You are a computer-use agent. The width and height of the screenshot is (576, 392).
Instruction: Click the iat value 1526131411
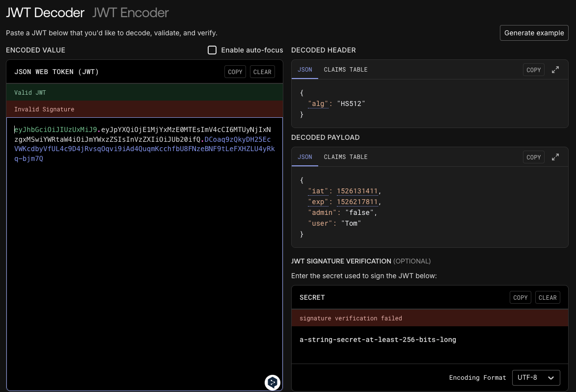[357, 191]
